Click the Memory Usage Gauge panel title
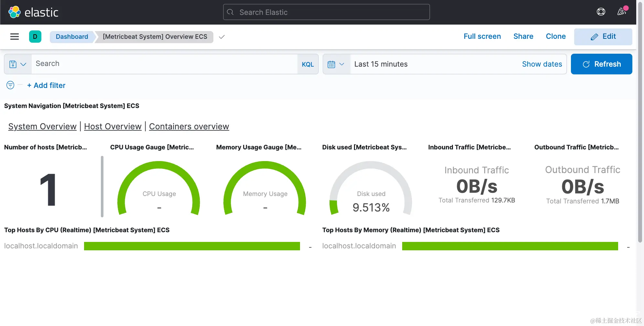Image resolution: width=644 pixels, height=326 pixels. (259, 147)
